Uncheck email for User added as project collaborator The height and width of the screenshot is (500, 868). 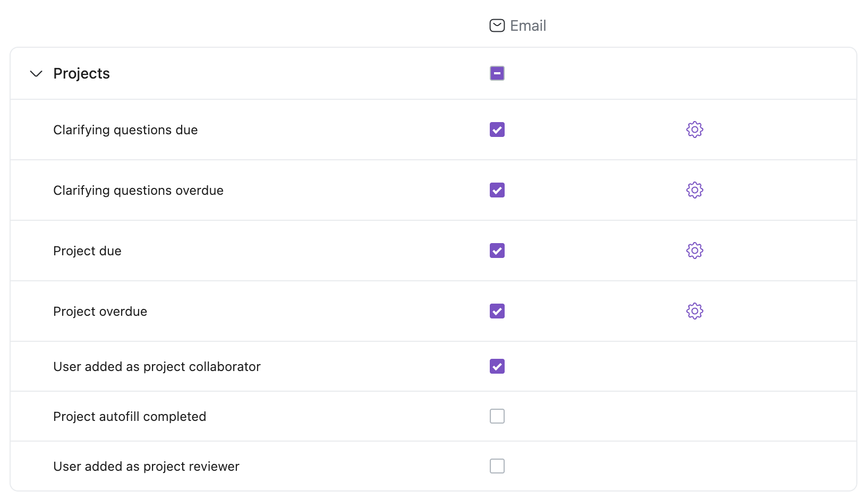coord(497,366)
